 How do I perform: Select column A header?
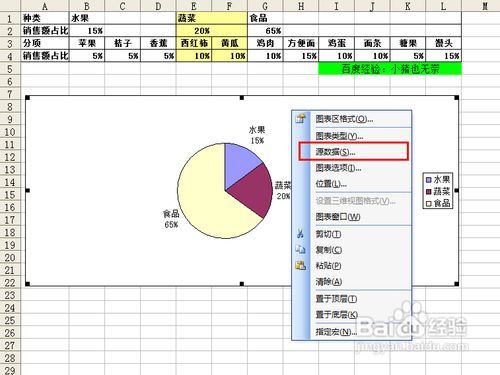(45, 6)
